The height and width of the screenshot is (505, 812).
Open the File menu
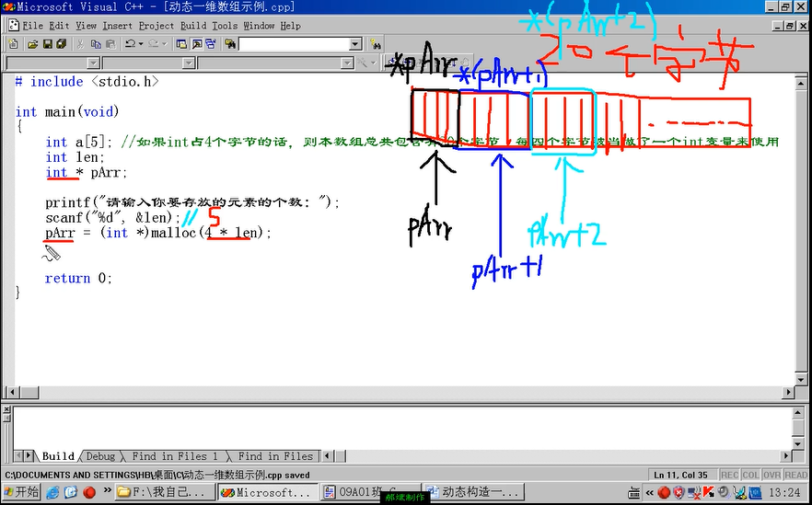pos(32,26)
